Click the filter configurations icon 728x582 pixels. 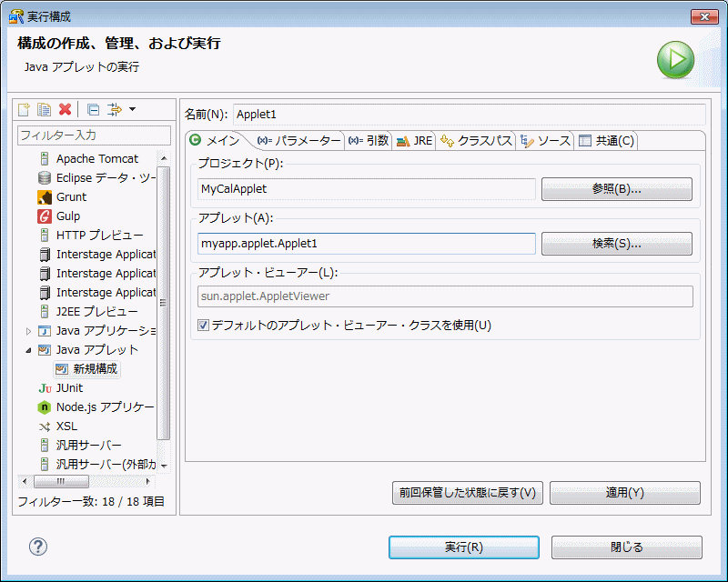coord(115,109)
